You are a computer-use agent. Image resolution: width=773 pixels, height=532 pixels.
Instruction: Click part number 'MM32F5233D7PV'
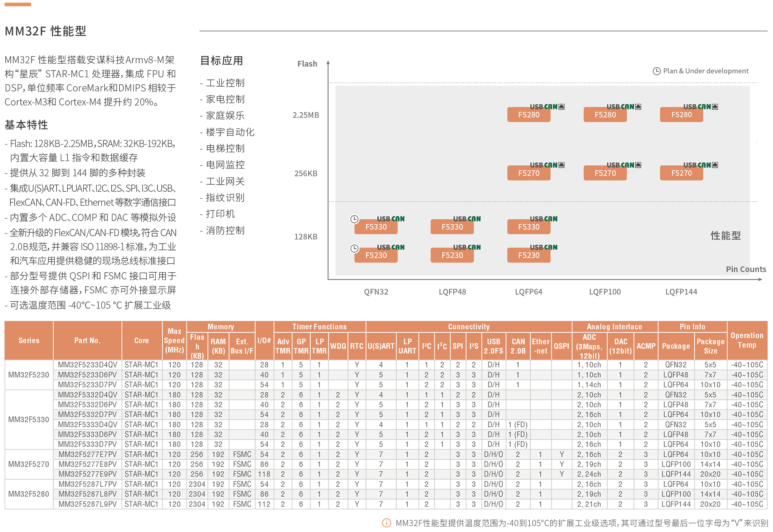tap(87, 385)
